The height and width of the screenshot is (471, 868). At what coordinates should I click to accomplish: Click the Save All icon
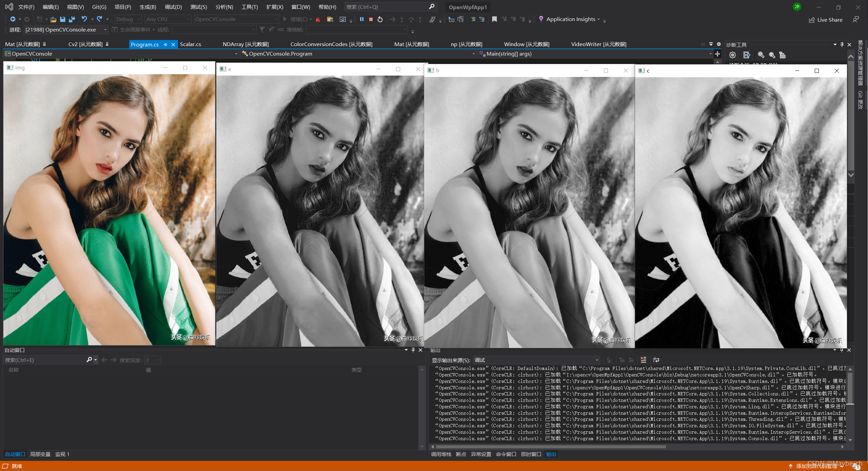coord(72,19)
